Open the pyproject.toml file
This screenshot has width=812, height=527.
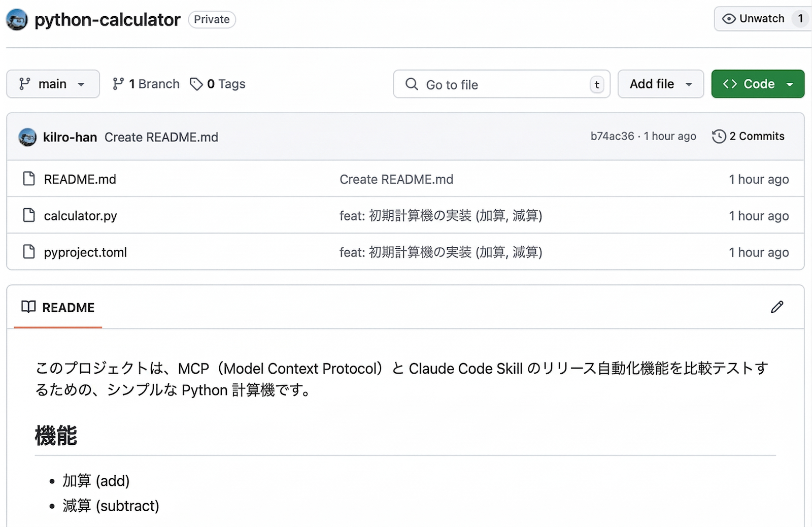(85, 252)
